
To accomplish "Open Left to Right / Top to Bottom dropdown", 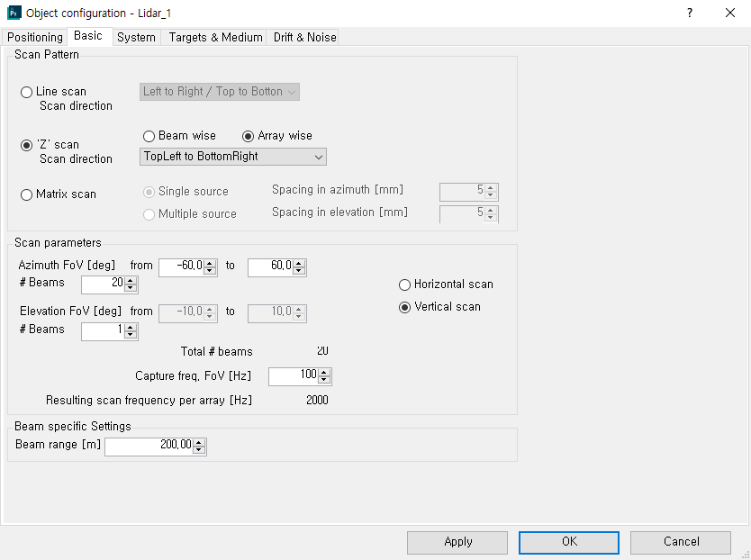I will [x=220, y=92].
